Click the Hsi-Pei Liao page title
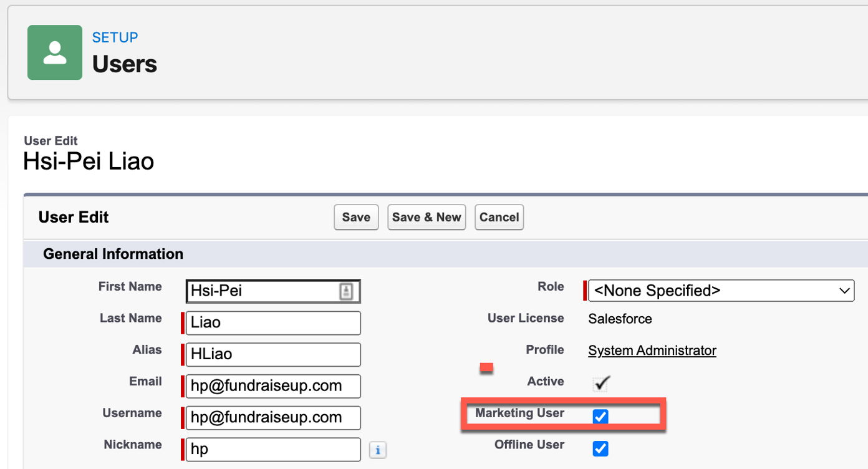This screenshot has height=469, width=868. click(89, 162)
